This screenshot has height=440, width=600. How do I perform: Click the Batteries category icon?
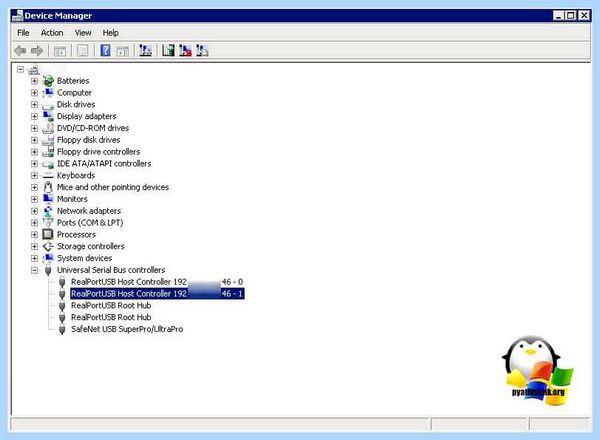pyautogui.click(x=48, y=81)
